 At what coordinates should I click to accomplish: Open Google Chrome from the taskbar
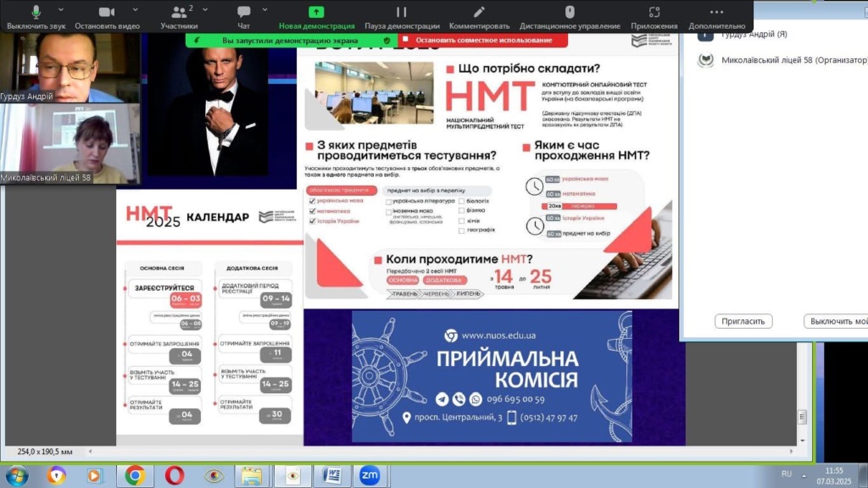tap(135, 476)
